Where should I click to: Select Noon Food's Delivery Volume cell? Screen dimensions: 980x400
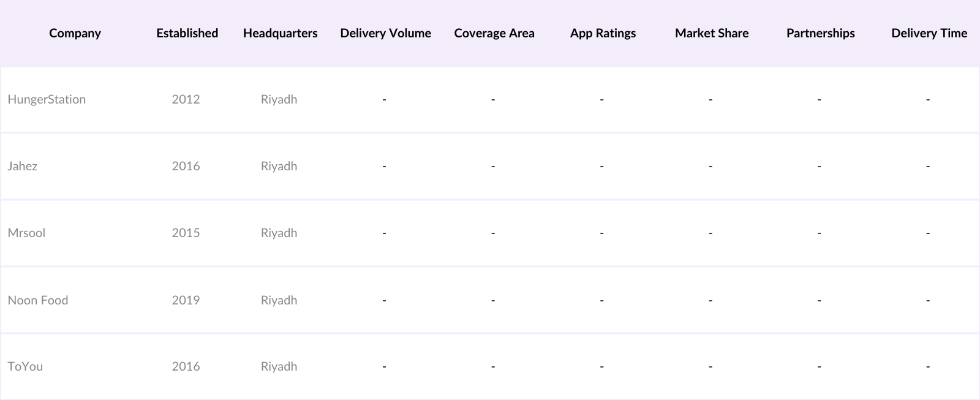(x=384, y=300)
